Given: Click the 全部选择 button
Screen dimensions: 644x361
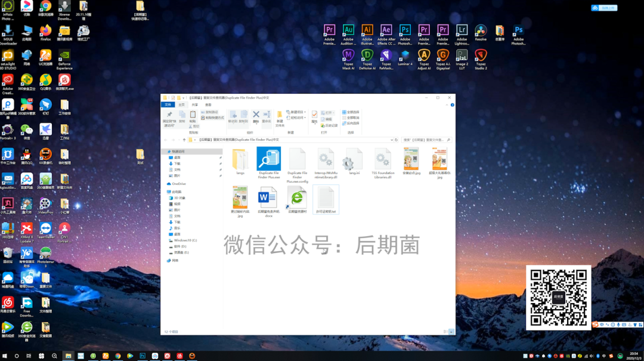Looking at the screenshot, I should [x=351, y=112].
